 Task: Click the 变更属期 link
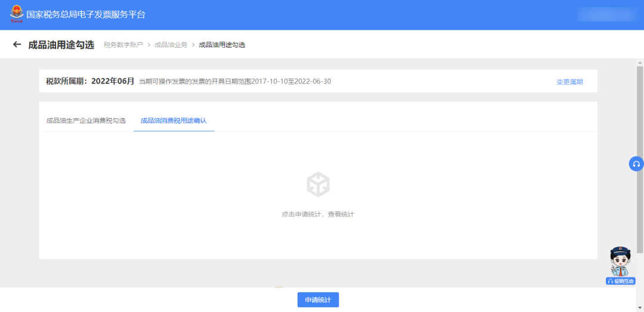point(569,82)
